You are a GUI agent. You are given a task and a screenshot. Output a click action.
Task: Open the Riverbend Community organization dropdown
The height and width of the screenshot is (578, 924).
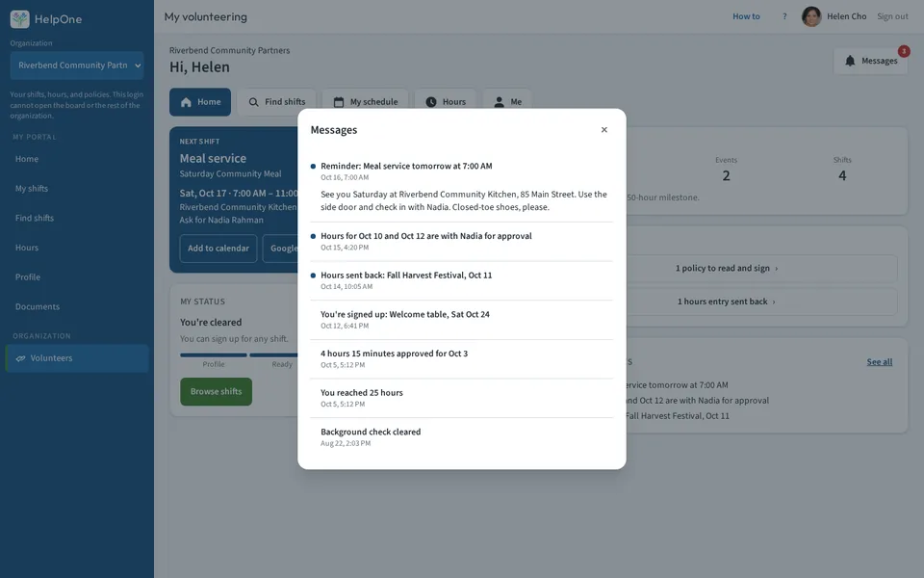coord(77,66)
